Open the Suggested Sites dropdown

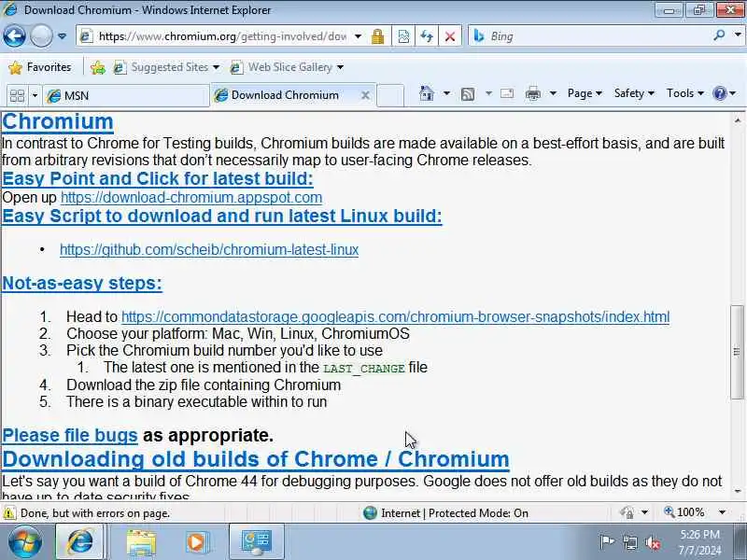[166, 67]
